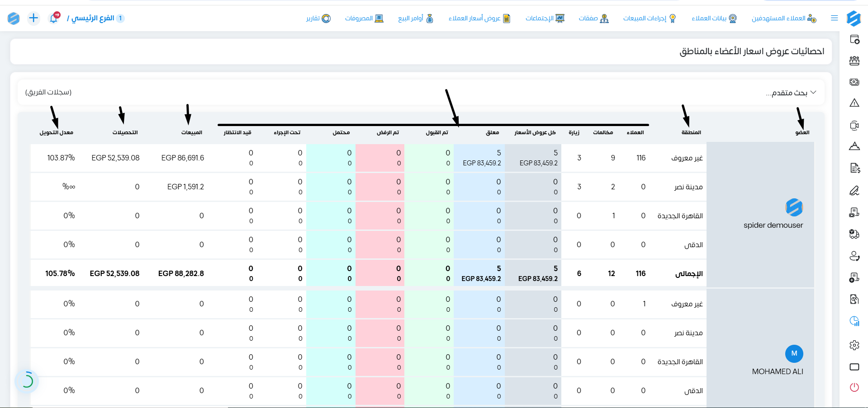Open the cash banknotes sidebar icon
This screenshot has height=408, width=868.
point(854,82)
